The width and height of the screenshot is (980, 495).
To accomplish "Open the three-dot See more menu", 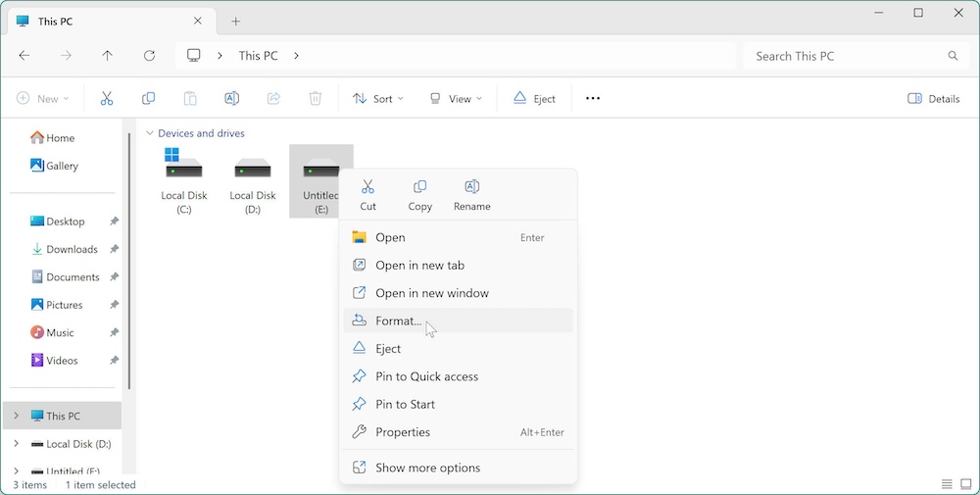I will point(592,99).
